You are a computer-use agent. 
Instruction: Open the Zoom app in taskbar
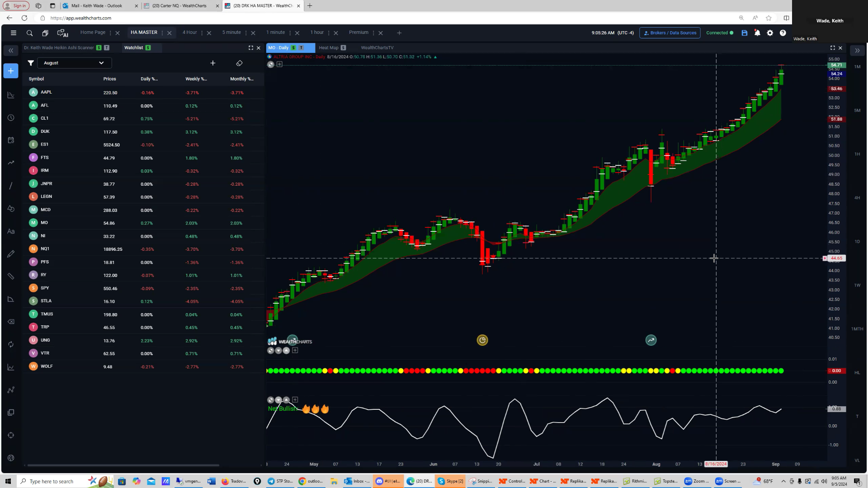(x=695, y=481)
